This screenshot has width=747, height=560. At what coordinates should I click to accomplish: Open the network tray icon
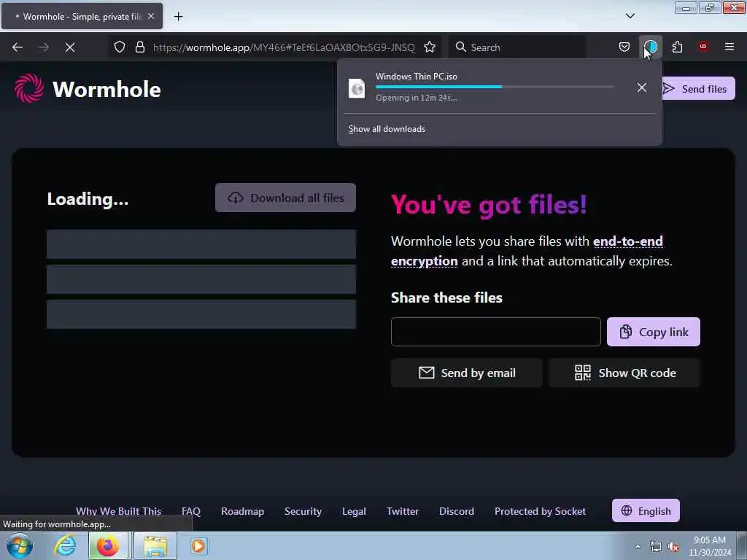click(656, 547)
